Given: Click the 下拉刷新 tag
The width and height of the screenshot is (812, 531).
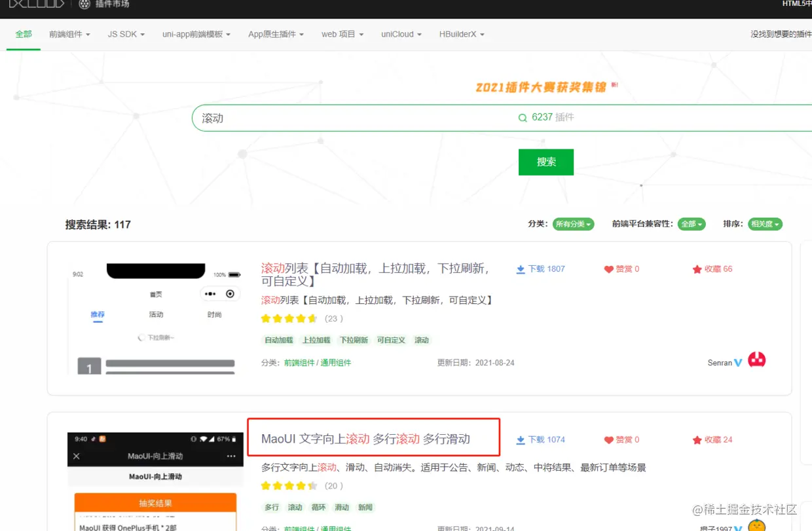Looking at the screenshot, I should 354,340.
